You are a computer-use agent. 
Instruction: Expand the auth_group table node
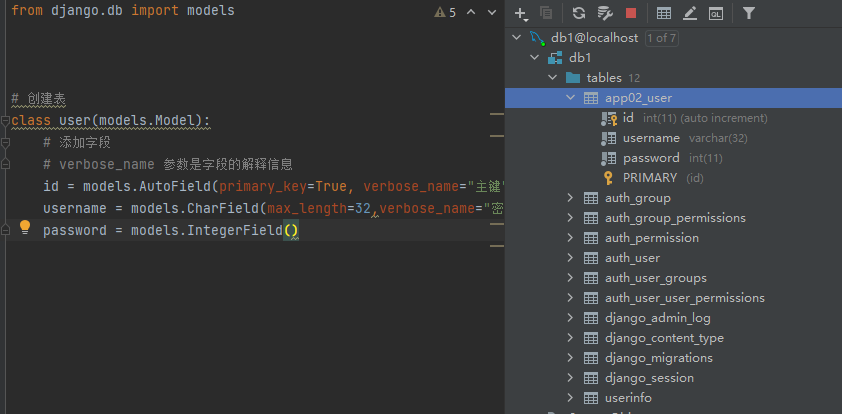(x=570, y=198)
